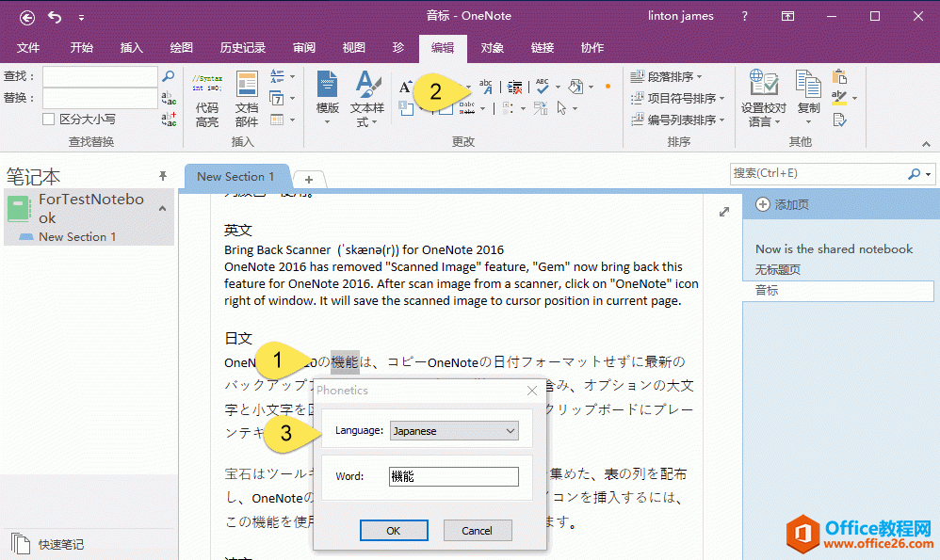This screenshot has width=940, height=560.
Task: Switch to the 对象 Object tab
Action: (493, 48)
